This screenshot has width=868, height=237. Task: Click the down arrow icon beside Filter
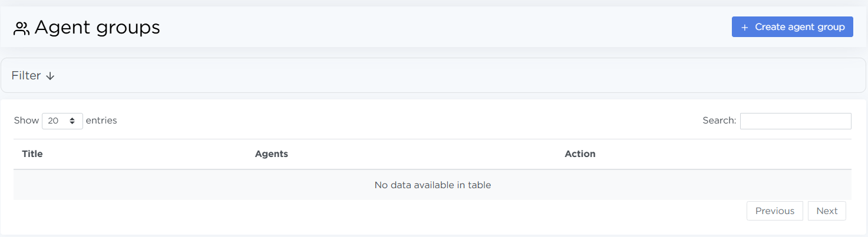pyautogui.click(x=50, y=76)
